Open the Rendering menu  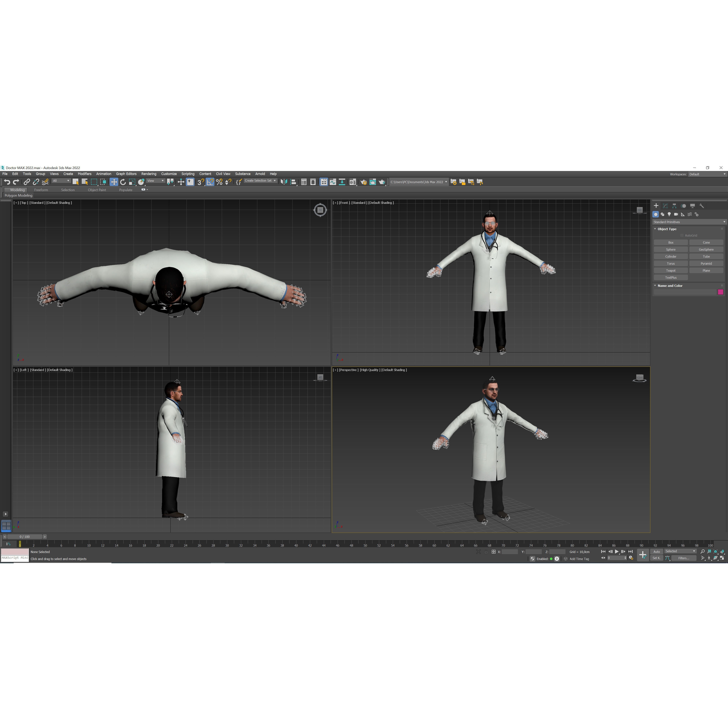click(148, 174)
